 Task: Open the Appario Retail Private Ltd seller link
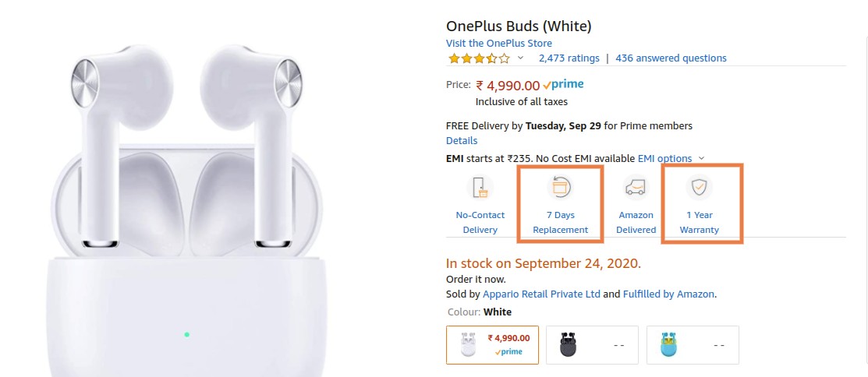[x=541, y=294]
